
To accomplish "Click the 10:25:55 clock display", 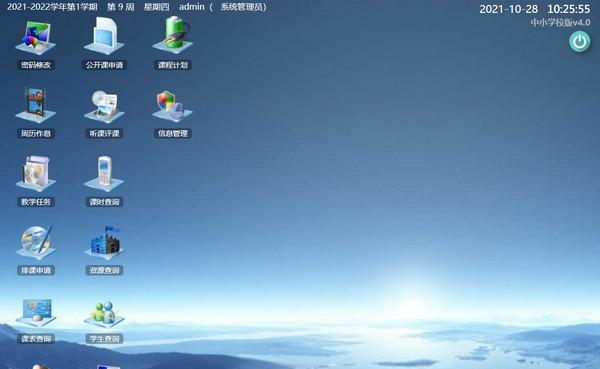I will (569, 9).
